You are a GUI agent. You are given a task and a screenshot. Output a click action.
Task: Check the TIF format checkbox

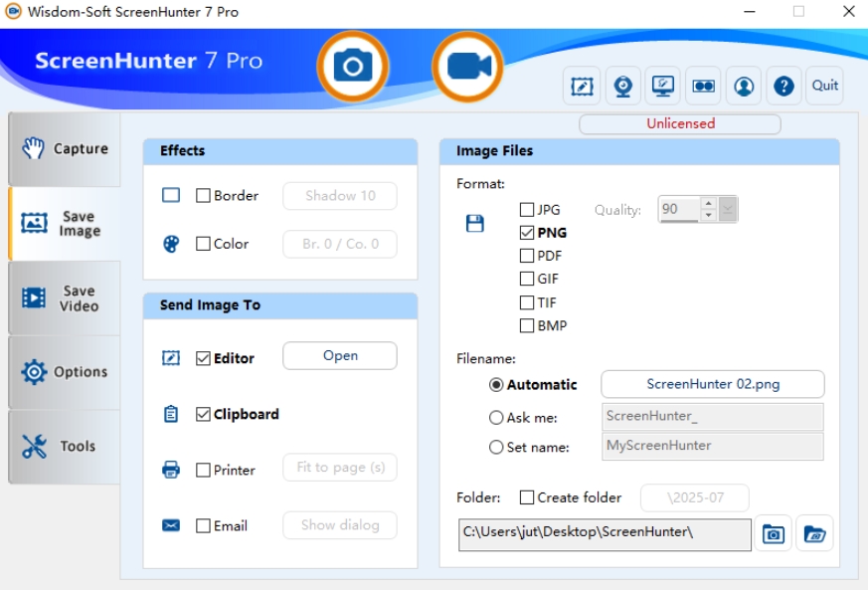click(527, 302)
